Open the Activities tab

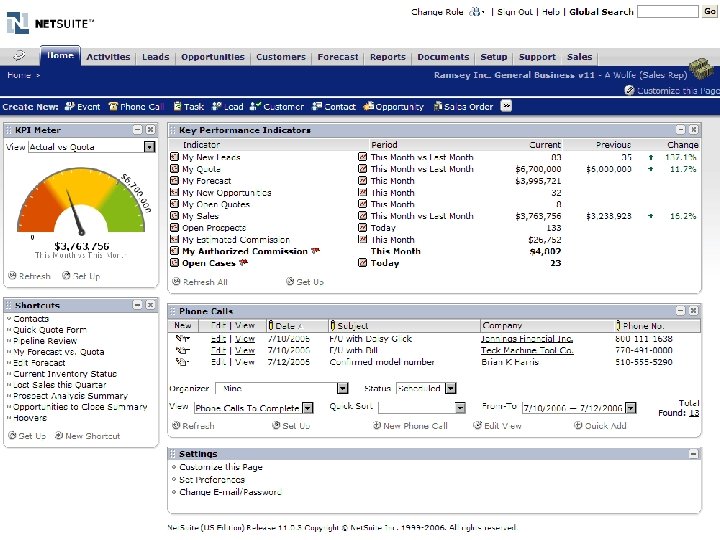[x=108, y=57]
